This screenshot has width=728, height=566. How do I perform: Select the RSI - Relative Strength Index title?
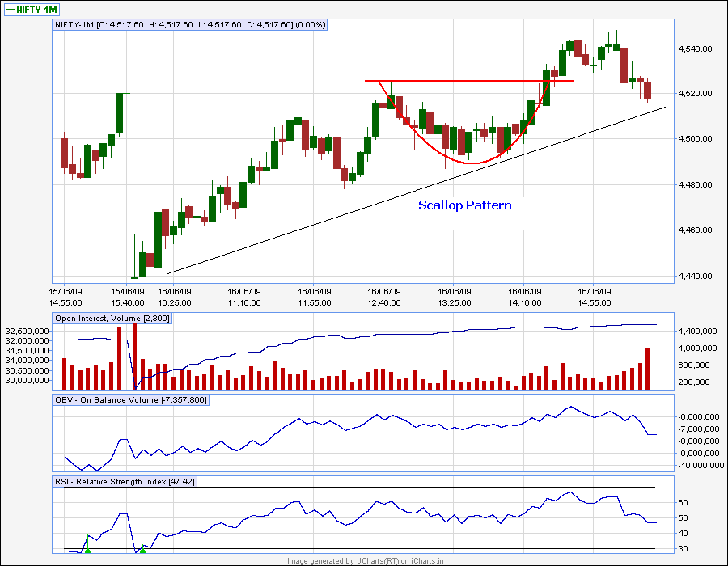pyautogui.click(x=125, y=482)
